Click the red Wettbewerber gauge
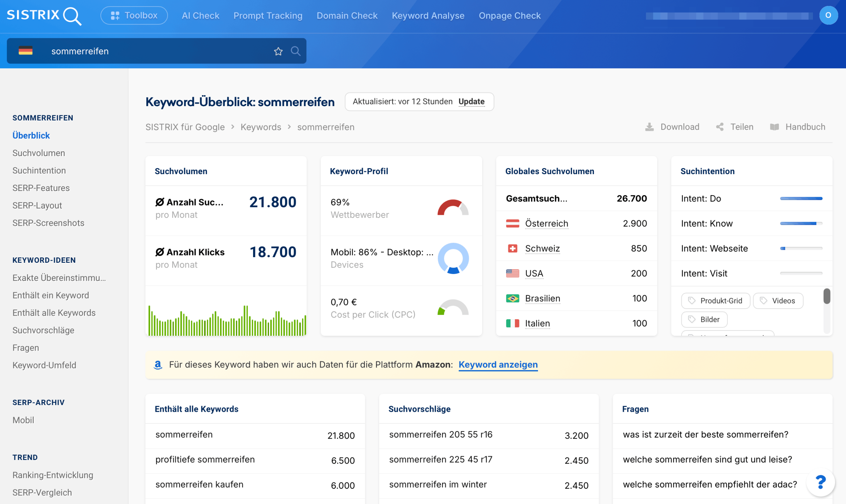The height and width of the screenshot is (504, 846). 453,208
